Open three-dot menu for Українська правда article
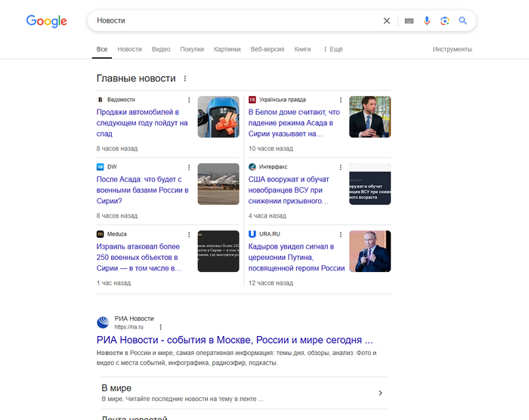The image size is (529, 420). click(340, 100)
